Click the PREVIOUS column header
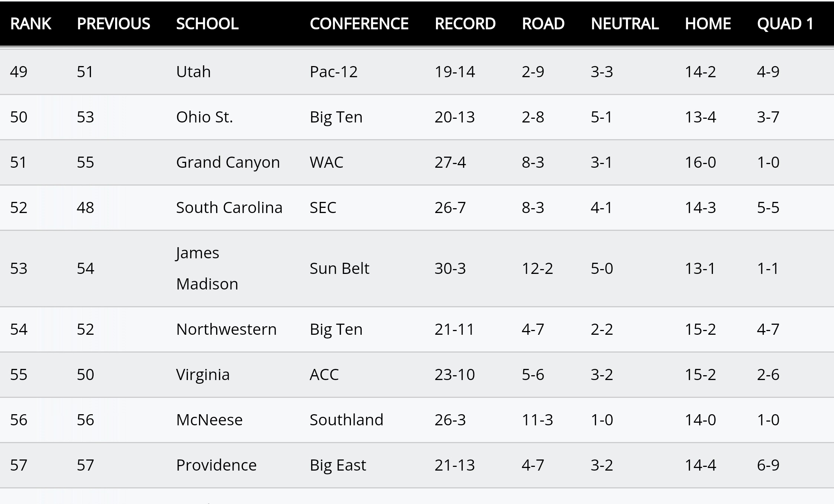Image resolution: width=834 pixels, height=504 pixels. tap(113, 24)
